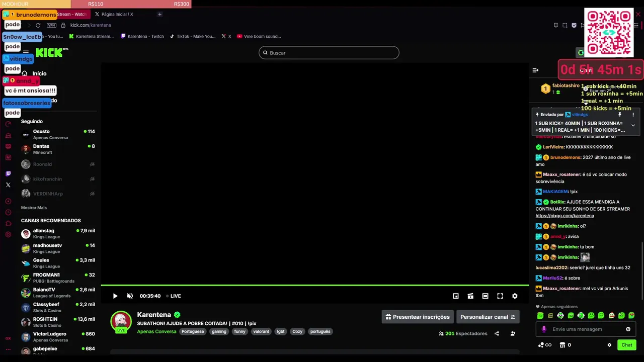Open the allanstag recommended channel

58,234
